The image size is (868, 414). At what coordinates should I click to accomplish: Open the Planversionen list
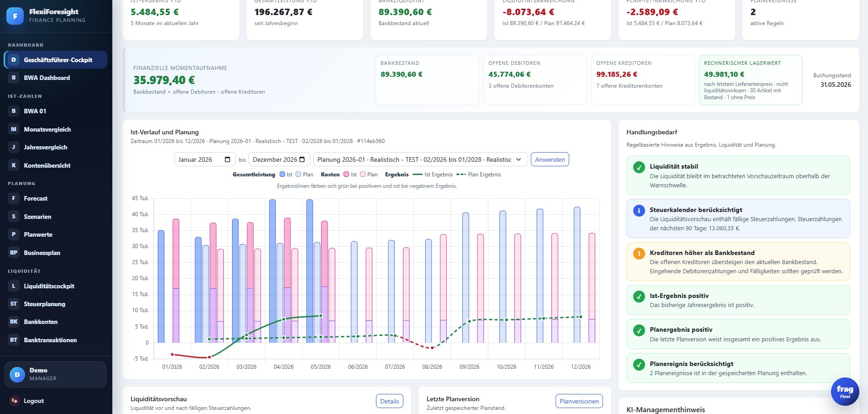coord(579,401)
